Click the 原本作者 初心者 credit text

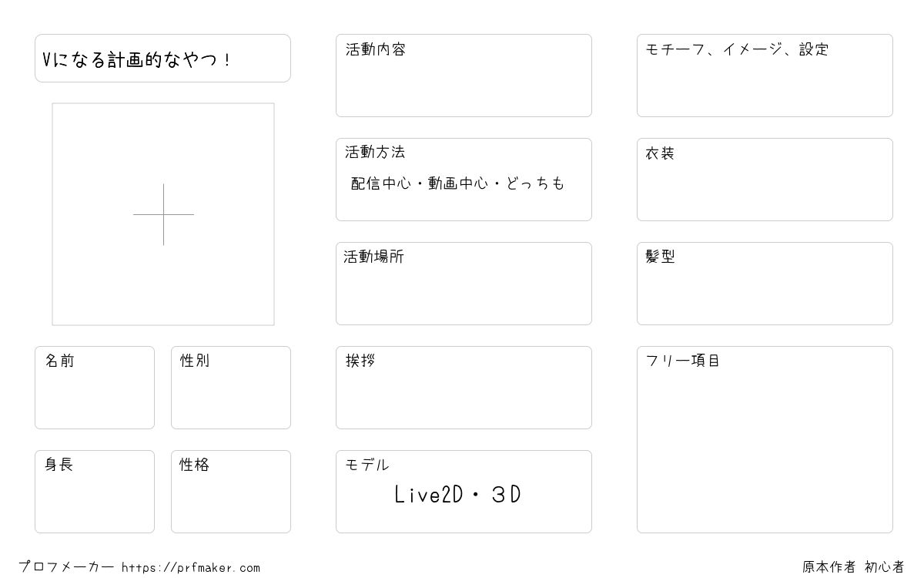pyautogui.click(x=853, y=567)
